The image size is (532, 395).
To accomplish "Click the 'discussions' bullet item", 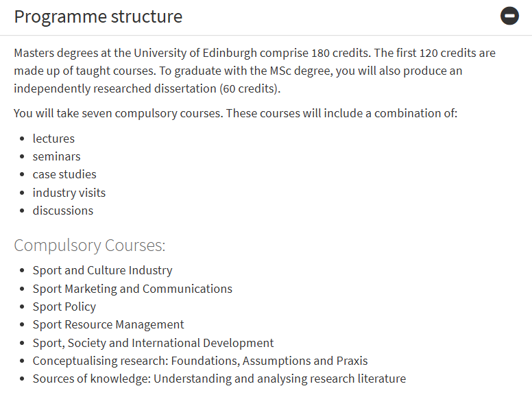I will tap(63, 211).
